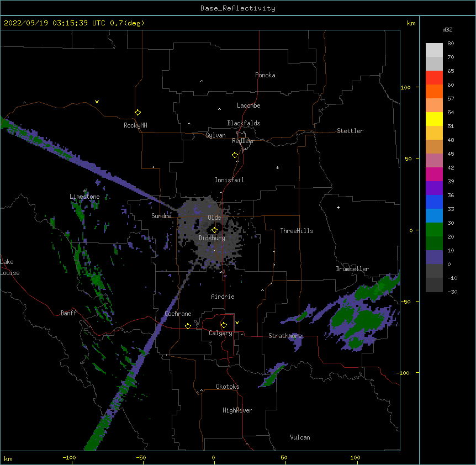Click the ThreeHills label
Screen dimensions: 476x465
pyautogui.click(x=297, y=231)
